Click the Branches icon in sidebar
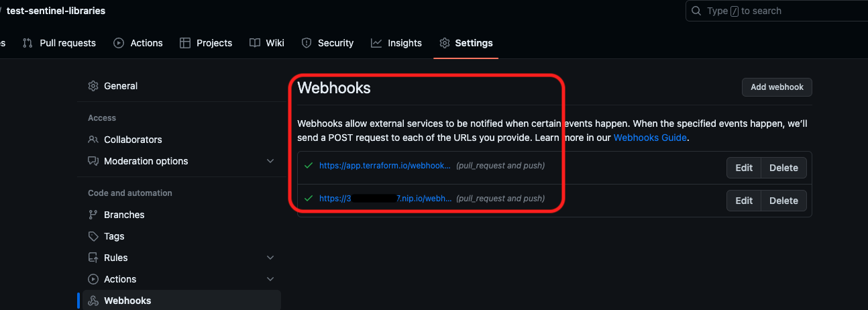The height and width of the screenshot is (310, 868). click(93, 215)
